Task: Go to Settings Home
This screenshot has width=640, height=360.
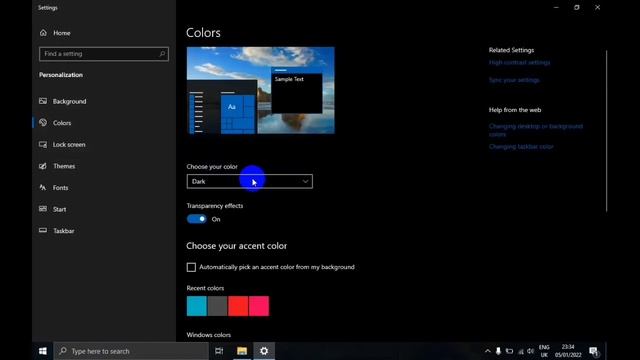Action: (x=55, y=33)
